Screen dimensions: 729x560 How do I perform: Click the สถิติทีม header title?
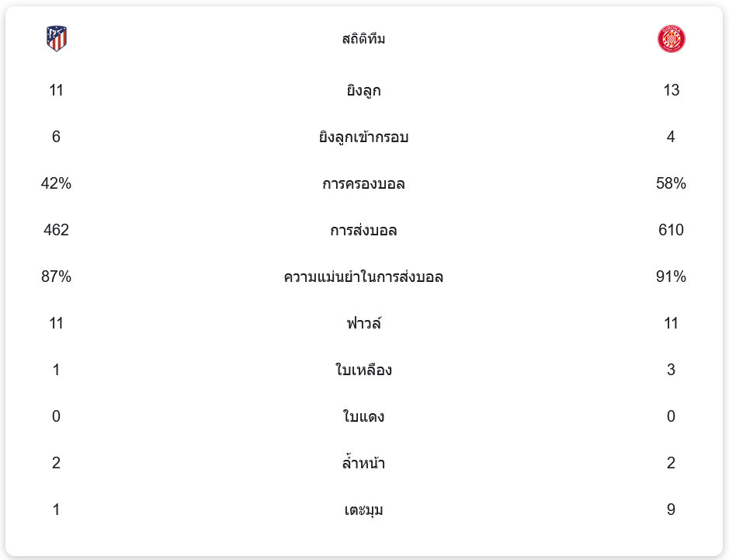tap(363, 39)
